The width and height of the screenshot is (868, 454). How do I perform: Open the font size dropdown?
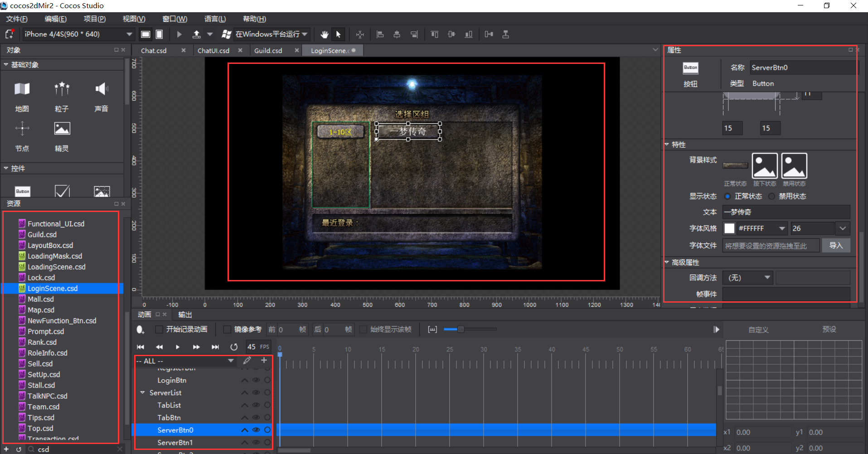tap(843, 228)
